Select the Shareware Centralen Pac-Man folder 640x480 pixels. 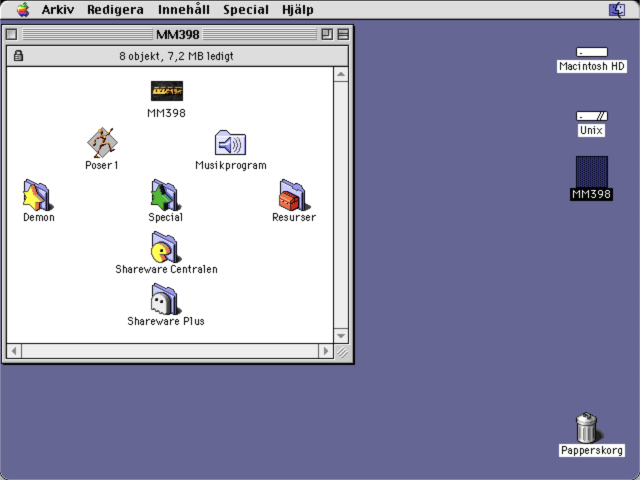pyautogui.click(x=166, y=247)
